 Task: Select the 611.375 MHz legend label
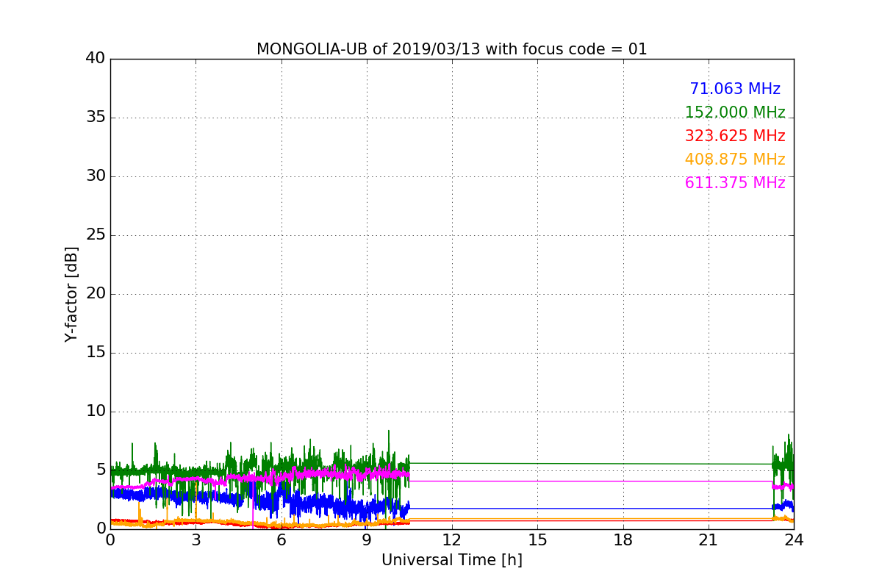coord(735,183)
